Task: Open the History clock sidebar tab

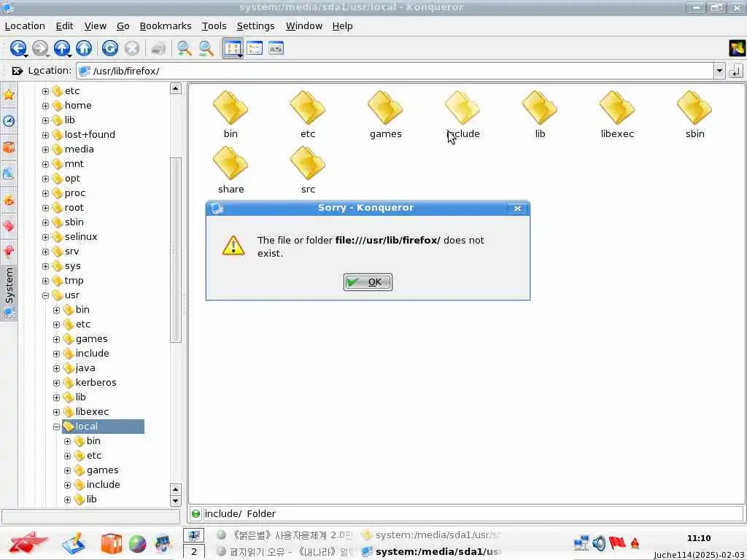Action: (9, 121)
